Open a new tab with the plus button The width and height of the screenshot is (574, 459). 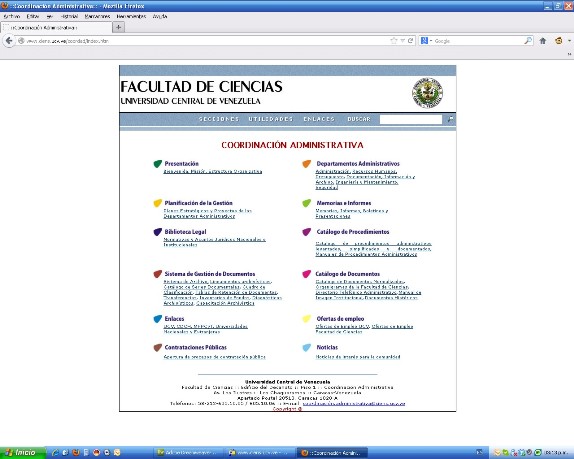[118, 27]
